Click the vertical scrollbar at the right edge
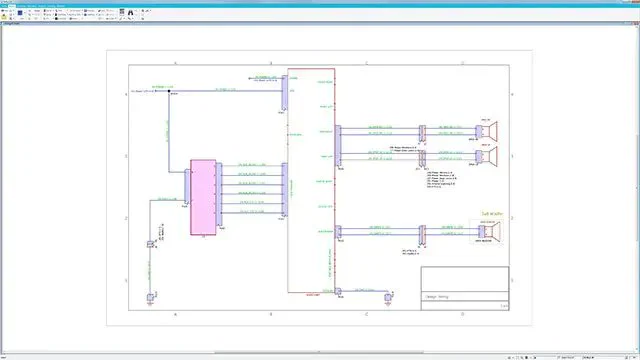The height and width of the screenshot is (360, 640). pos(637,188)
